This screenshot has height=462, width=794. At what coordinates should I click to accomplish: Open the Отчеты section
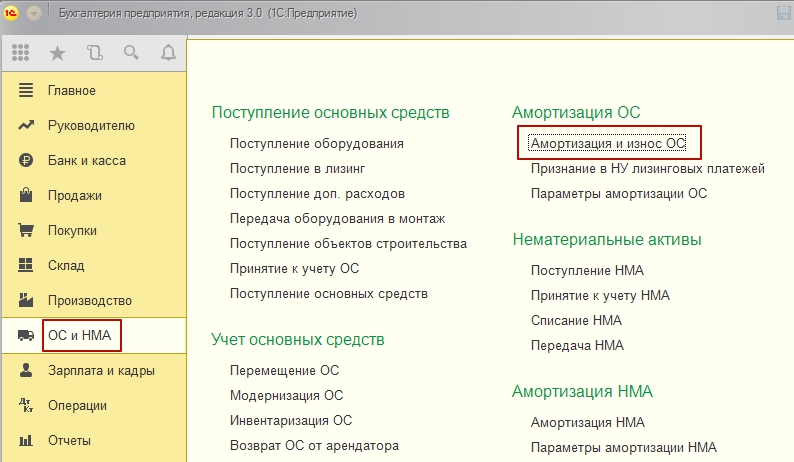[69, 441]
